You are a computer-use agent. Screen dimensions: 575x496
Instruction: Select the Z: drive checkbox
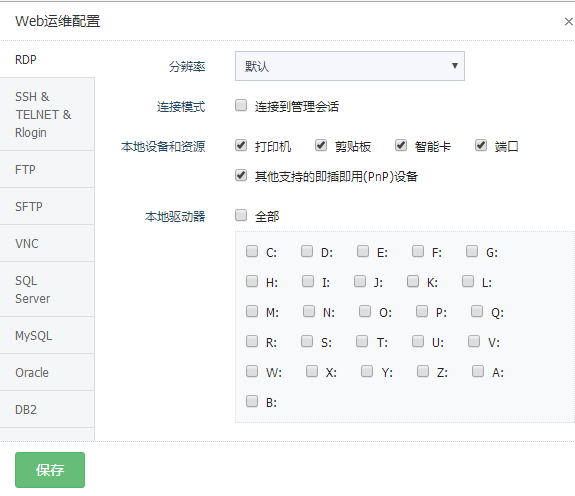pyautogui.click(x=423, y=371)
